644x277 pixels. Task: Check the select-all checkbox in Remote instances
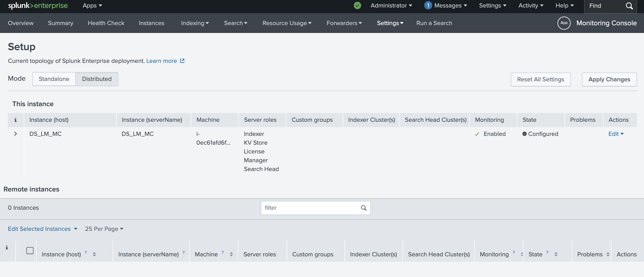click(29, 250)
